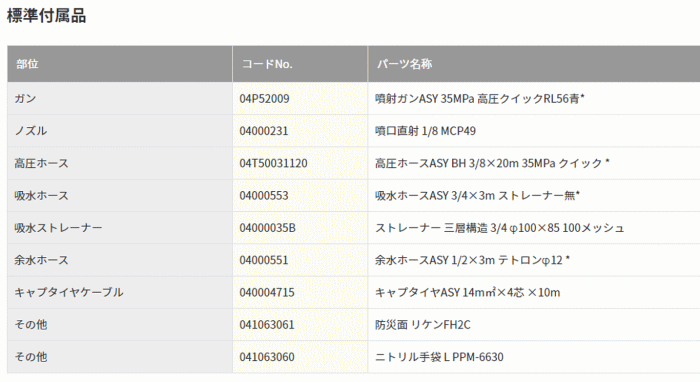
Task: Click code 04000553 cell
Action: [300, 195]
